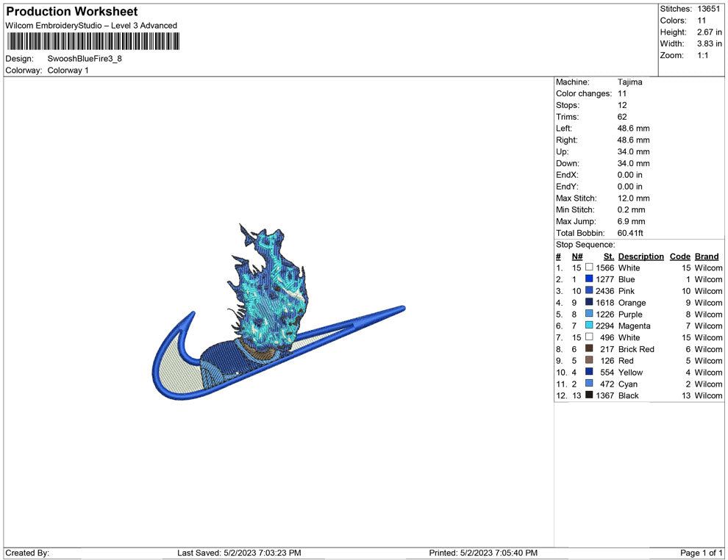Click the Machine value 'Tajima'

(x=630, y=82)
